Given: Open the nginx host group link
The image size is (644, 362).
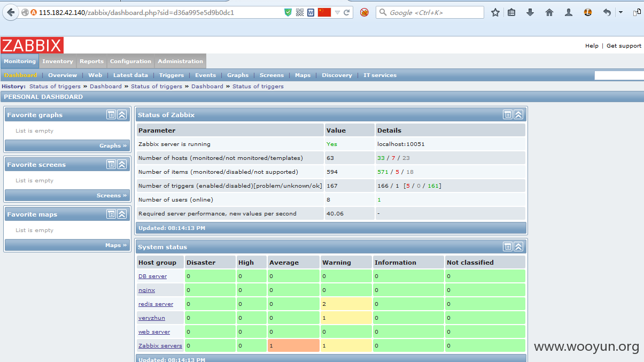Looking at the screenshot, I should pos(146,290).
